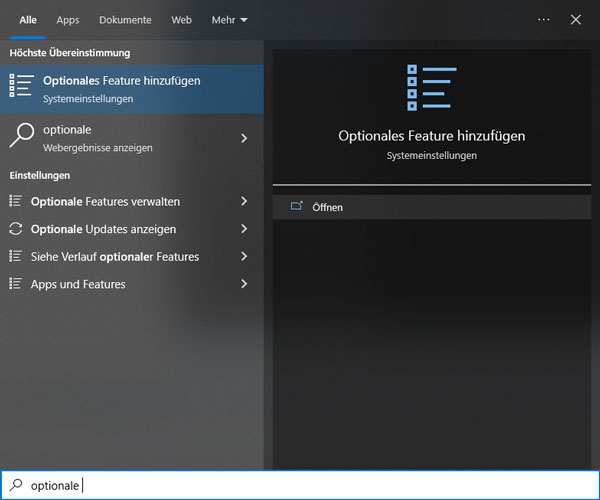Expand the arrow for Optionale Updates anzeigen

point(244,229)
